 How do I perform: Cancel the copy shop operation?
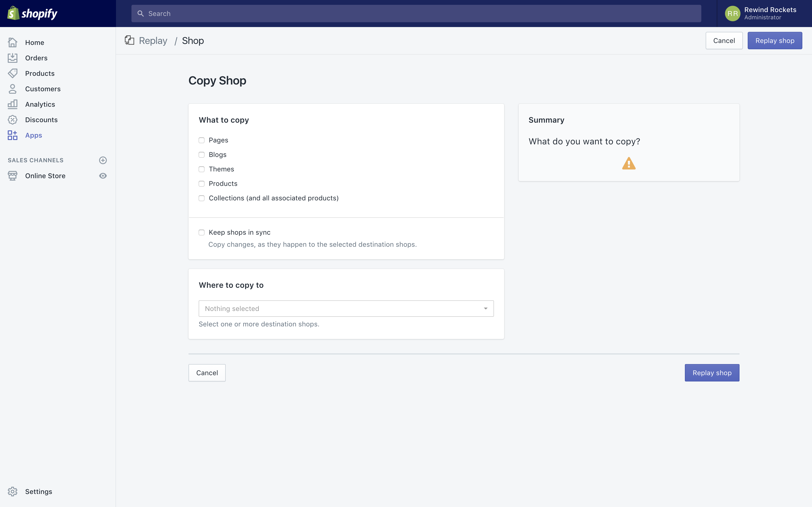pos(207,373)
